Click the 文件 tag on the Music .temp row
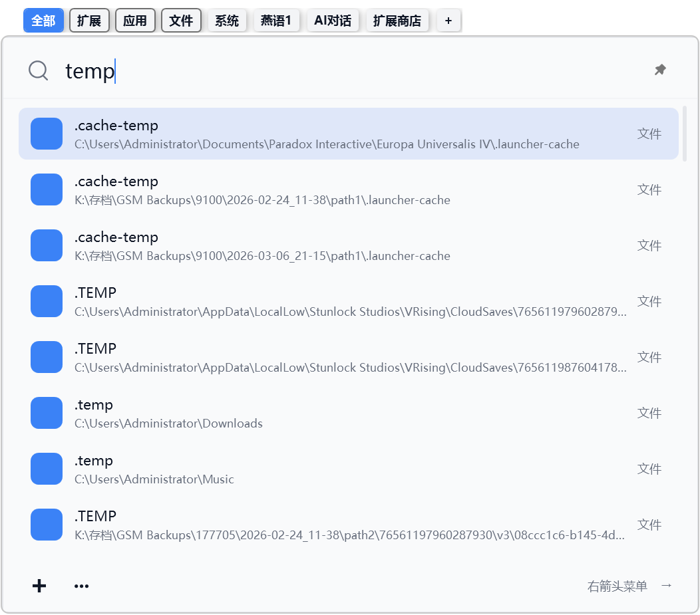The width and height of the screenshot is (700, 615). 649,469
